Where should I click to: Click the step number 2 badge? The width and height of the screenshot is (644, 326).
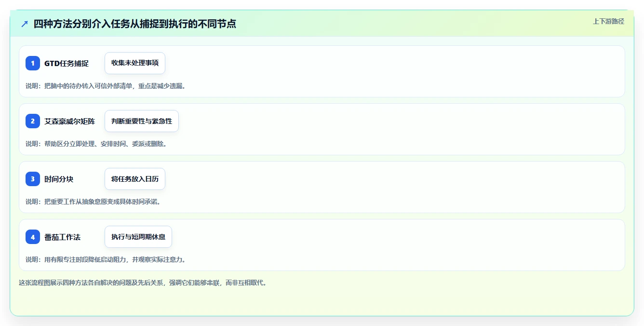(33, 121)
